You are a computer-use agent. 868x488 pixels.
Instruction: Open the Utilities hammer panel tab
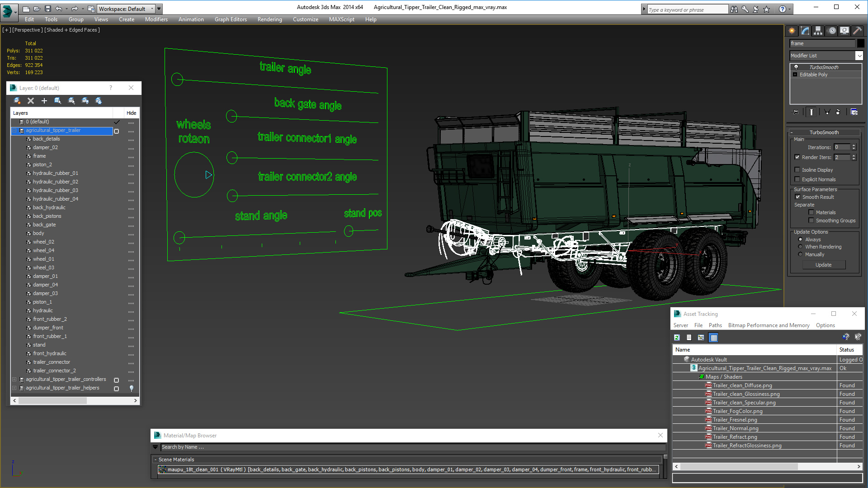click(857, 31)
